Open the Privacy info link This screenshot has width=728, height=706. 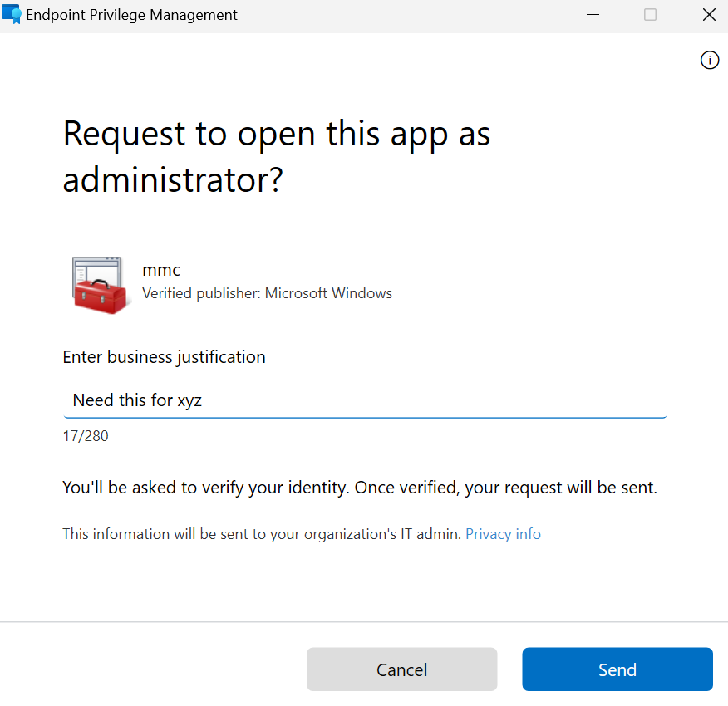pyautogui.click(x=503, y=533)
